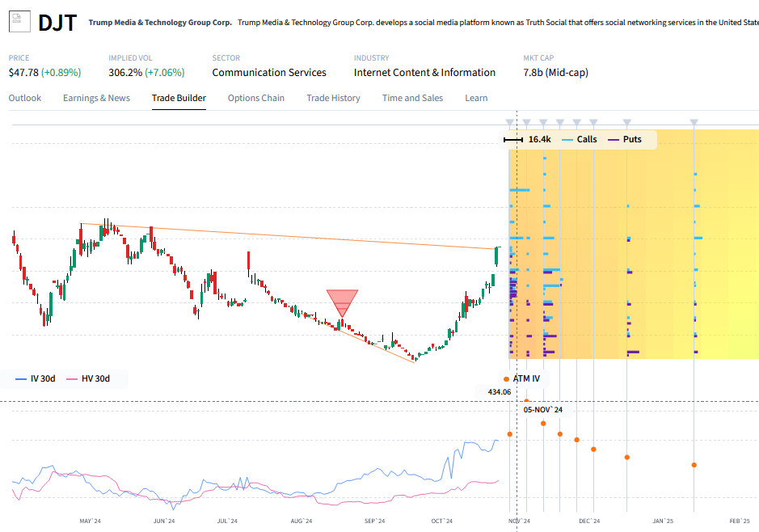Screen dimensions: 759x532
Task: Click the AUG'24 axis label
Action: [x=301, y=521]
